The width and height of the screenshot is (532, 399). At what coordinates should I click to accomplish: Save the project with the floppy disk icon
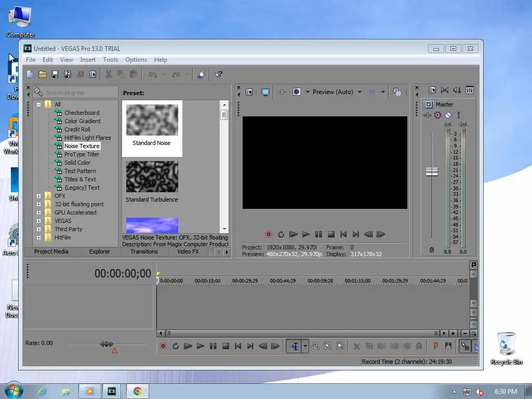pos(55,74)
